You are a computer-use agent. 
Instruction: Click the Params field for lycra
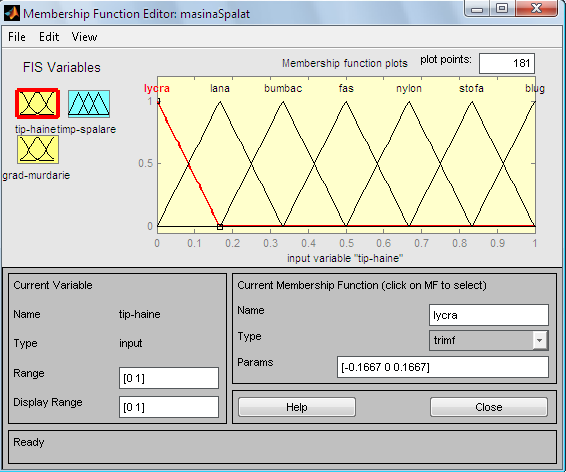point(443,367)
